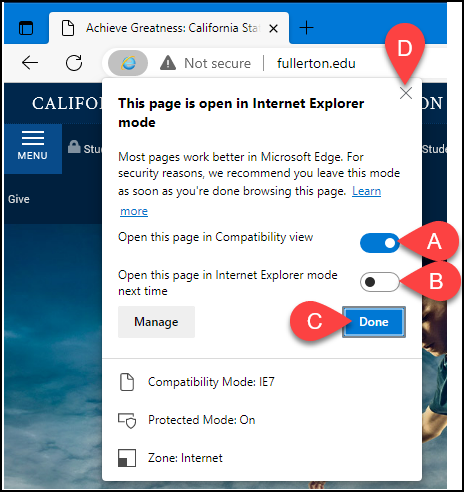Screen dimensions: 464x492
Task: Turn off Compatibility view toggle
Action: [x=380, y=243]
